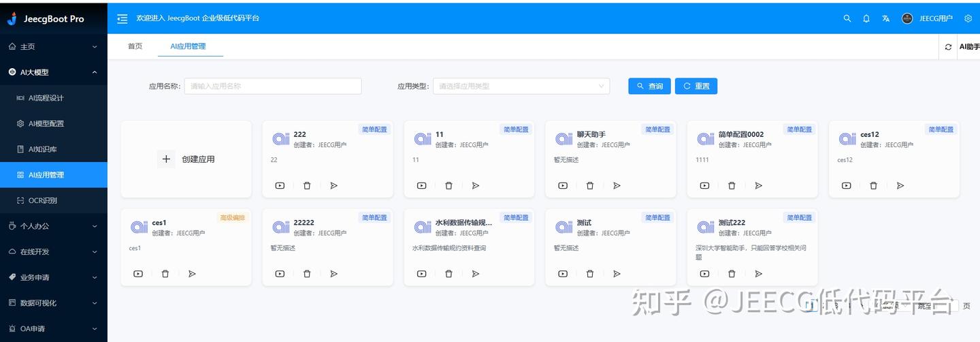This screenshot has height=342, width=980.
Task: Open AI模型配置 in sidebar
Action: tap(54, 123)
